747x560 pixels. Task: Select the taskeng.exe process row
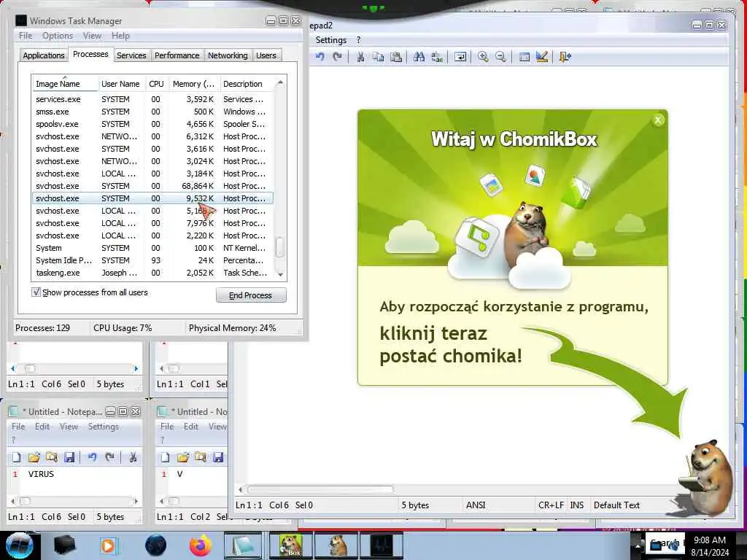[x=152, y=273]
